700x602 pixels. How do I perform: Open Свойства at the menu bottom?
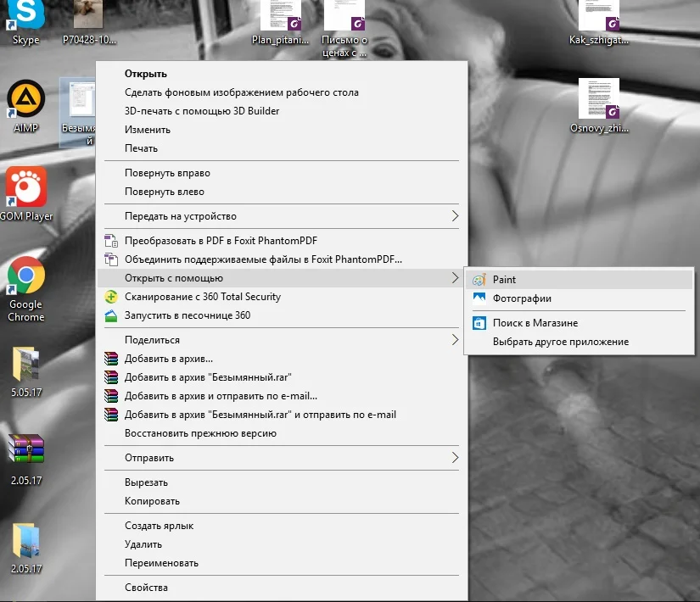pyautogui.click(x=282, y=588)
